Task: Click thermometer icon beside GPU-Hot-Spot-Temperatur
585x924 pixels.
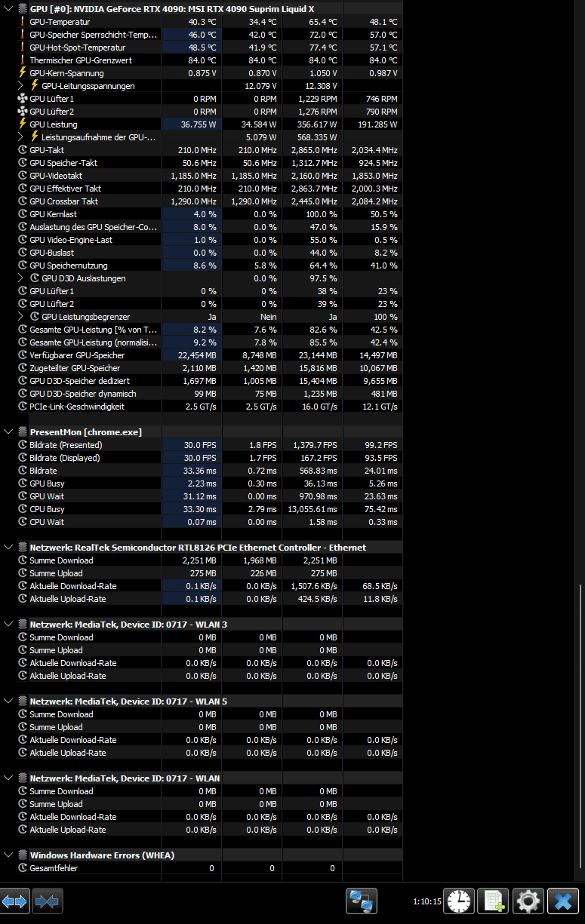Action: [x=23, y=48]
